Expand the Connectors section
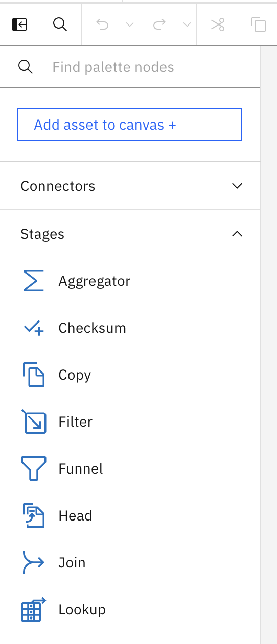 click(x=130, y=186)
